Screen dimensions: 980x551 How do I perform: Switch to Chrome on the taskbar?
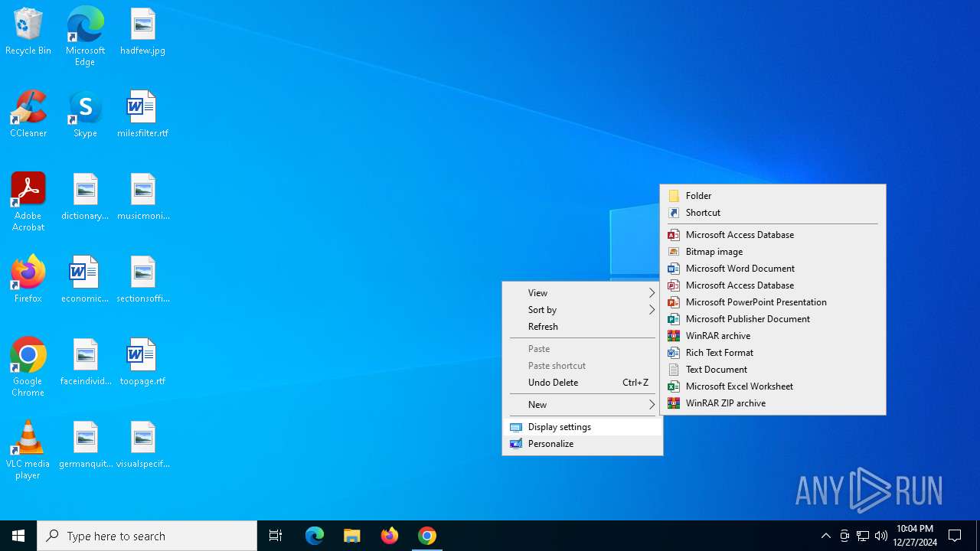pos(427,536)
